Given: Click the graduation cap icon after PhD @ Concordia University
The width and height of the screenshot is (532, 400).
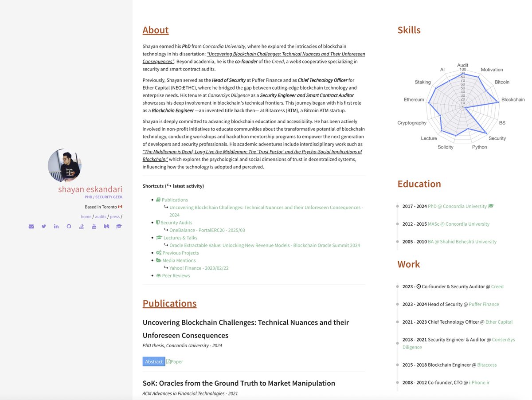Looking at the screenshot, I should [491, 206].
